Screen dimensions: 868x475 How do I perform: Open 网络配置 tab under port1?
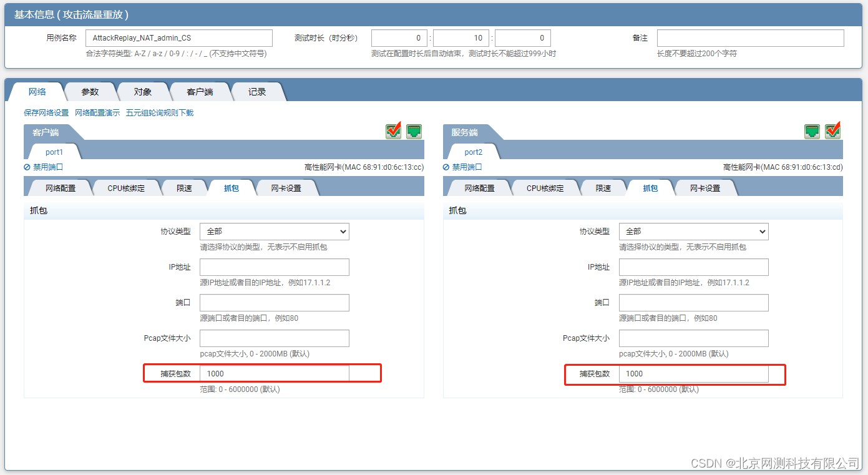(x=61, y=188)
